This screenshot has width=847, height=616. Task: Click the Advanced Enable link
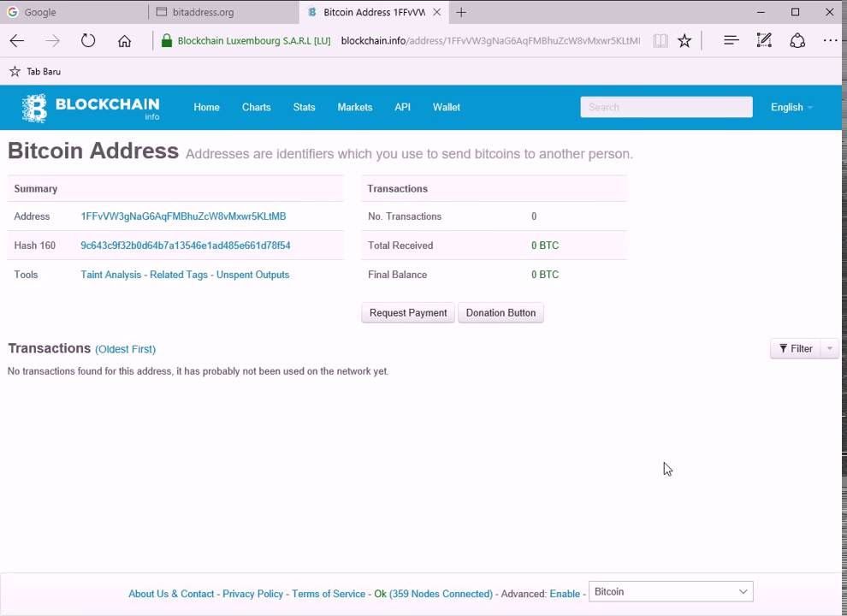pos(565,594)
